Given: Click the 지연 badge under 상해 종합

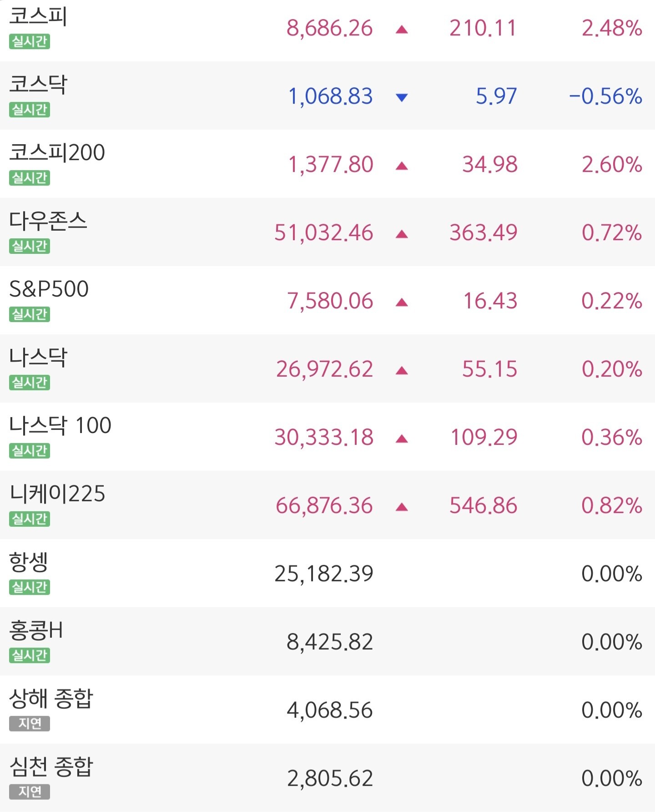Looking at the screenshot, I should click(30, 724).
